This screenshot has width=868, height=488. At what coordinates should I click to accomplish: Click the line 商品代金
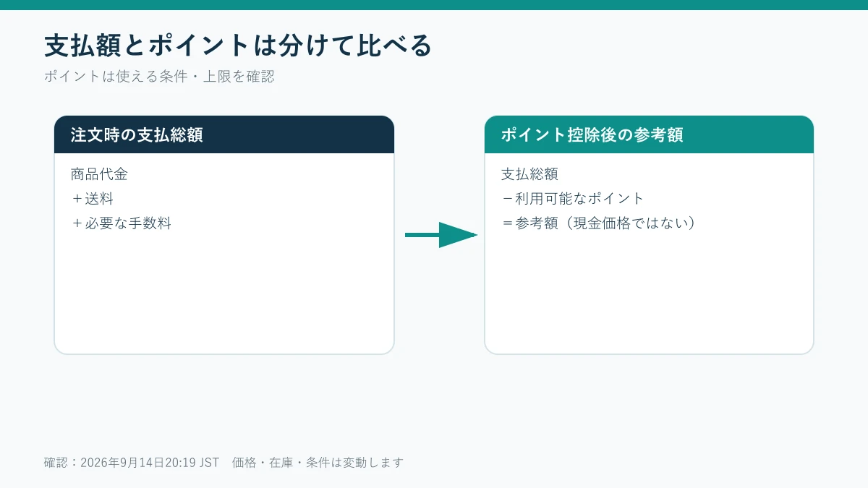click(99, 174)
